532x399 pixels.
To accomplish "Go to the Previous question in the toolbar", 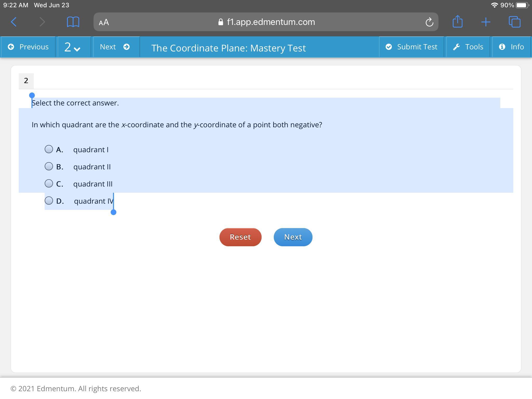I will point(28,47).
